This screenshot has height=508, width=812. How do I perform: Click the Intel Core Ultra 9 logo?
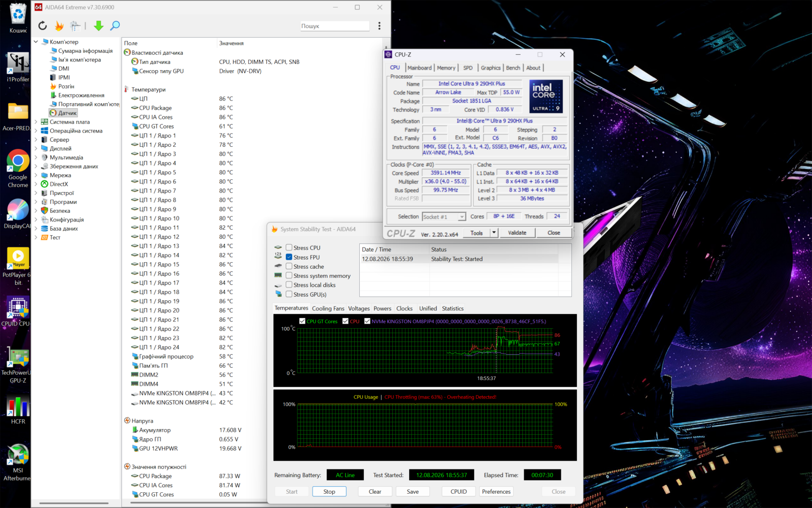click(x=546, y=96)
